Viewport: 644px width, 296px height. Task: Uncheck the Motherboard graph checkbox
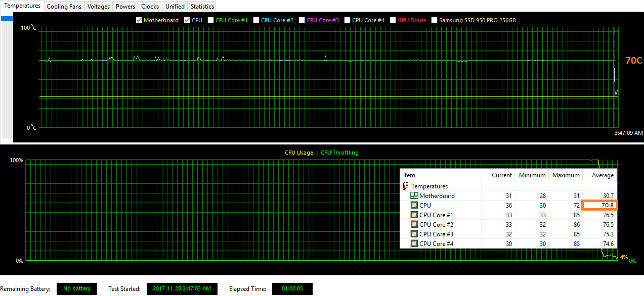pos(139,20)
